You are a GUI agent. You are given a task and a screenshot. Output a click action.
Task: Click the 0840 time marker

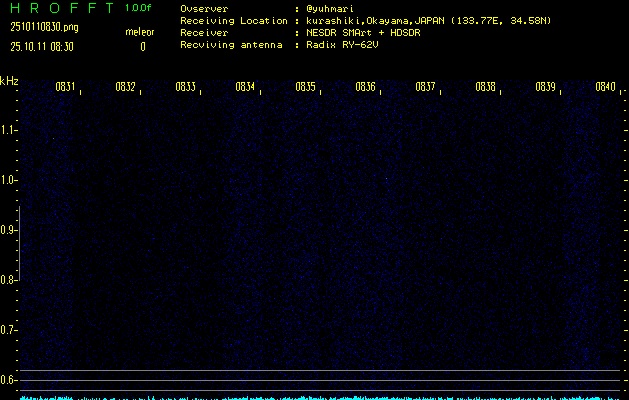click(605, 87)
